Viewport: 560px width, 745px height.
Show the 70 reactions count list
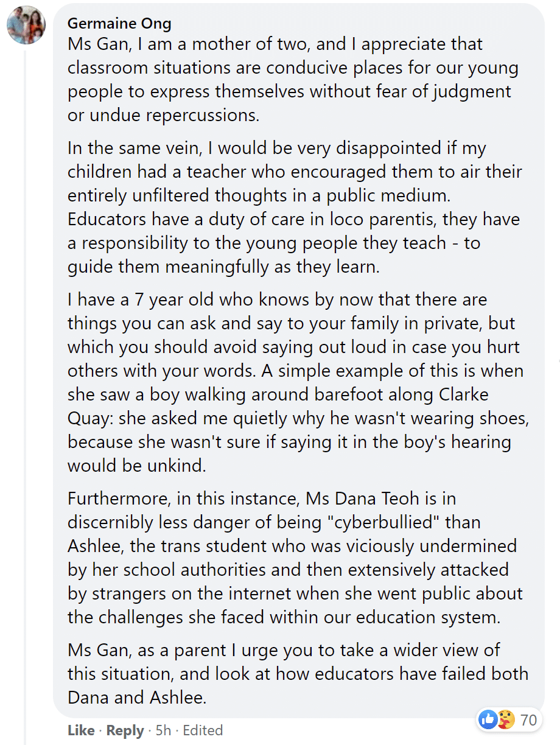[x=528, y=720]
